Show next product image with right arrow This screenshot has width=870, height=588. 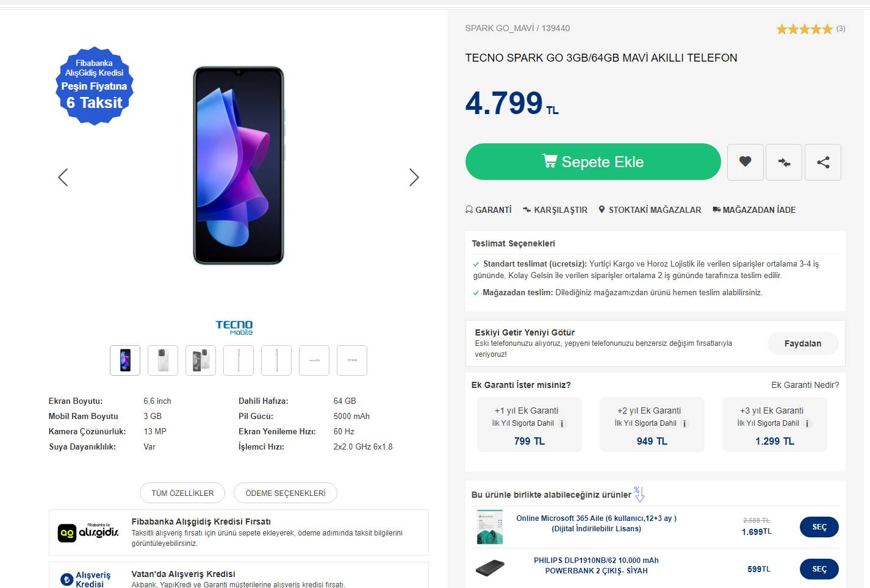point(414,177)
